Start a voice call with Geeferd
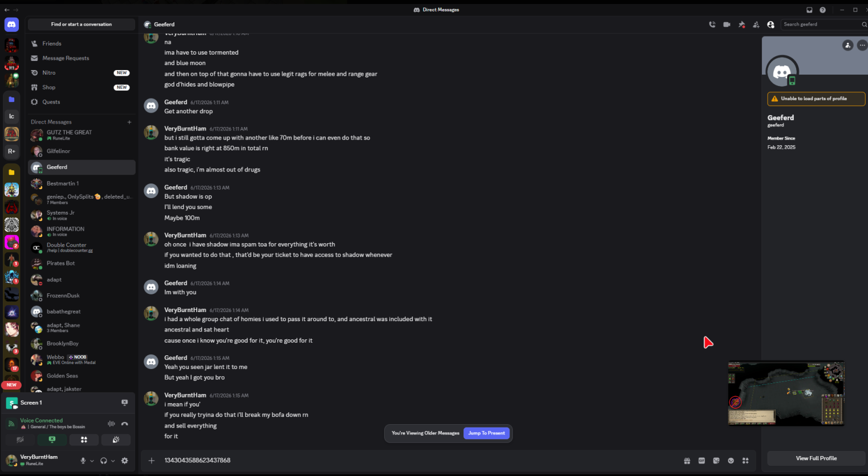This screenshot has height=476, width=868. (712, 24)
